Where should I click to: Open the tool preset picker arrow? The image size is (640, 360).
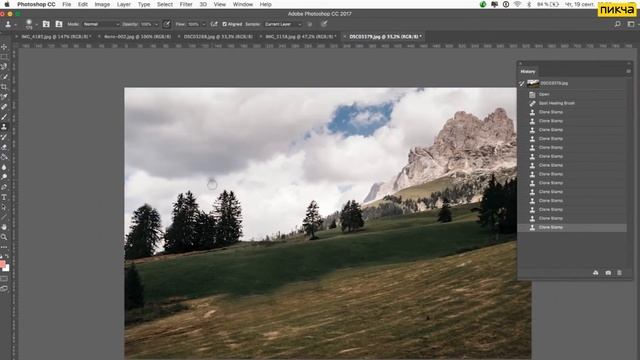(16, 24)
